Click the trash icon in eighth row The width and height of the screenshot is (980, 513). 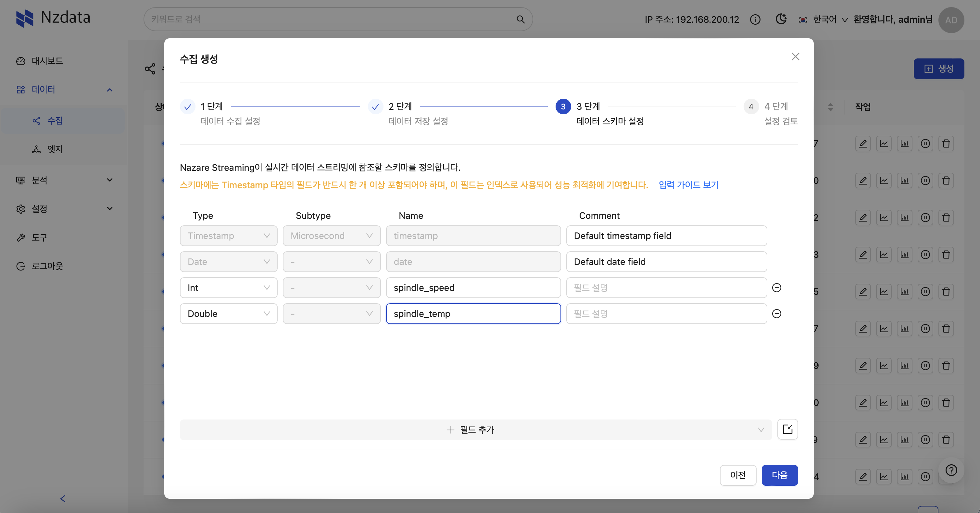click(x=946, y=403)
